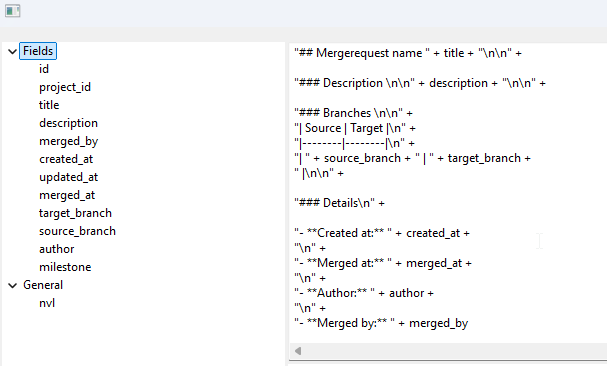Pick the target_branch field
The height and width of the screenshot is (366, 607).
coord(75,213)
